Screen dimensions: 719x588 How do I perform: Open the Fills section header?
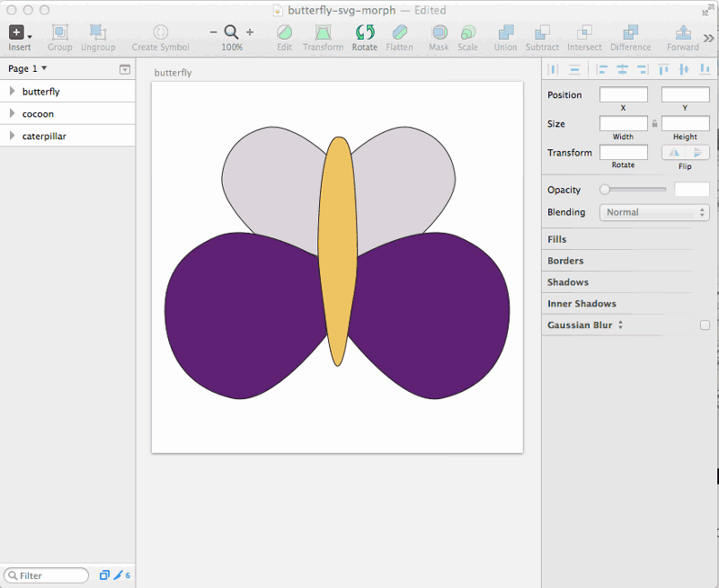tap(557, 239)
